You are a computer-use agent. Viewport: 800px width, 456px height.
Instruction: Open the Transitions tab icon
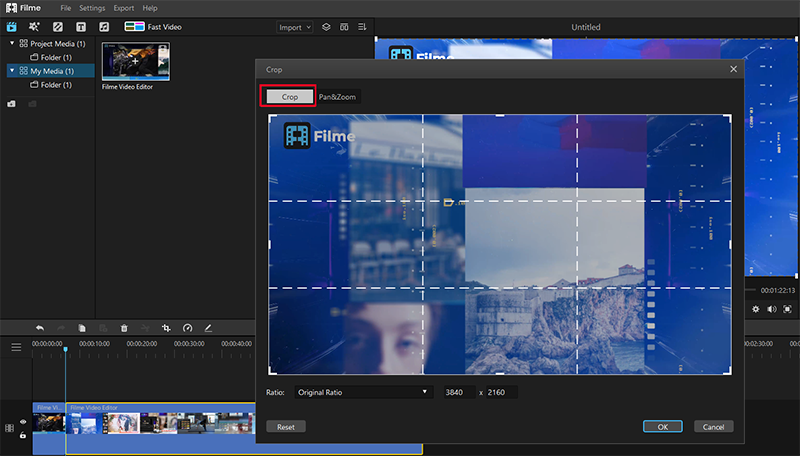click(58, 27)
